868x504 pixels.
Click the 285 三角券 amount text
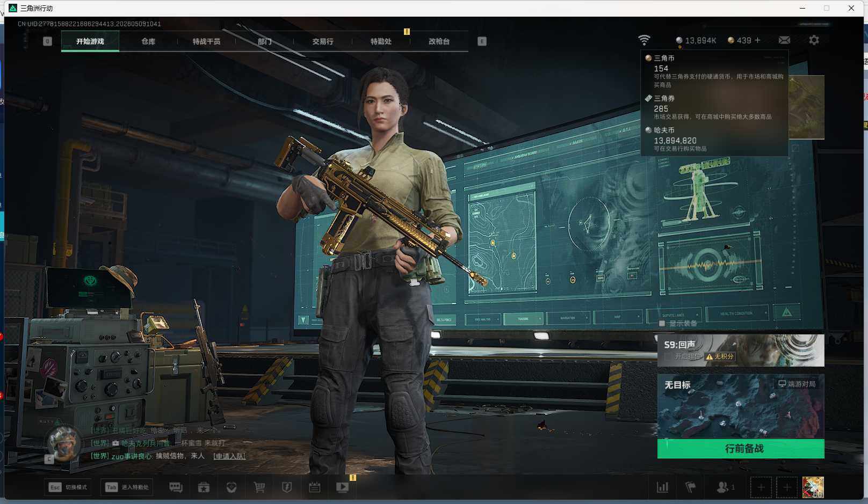click(661, 108)
